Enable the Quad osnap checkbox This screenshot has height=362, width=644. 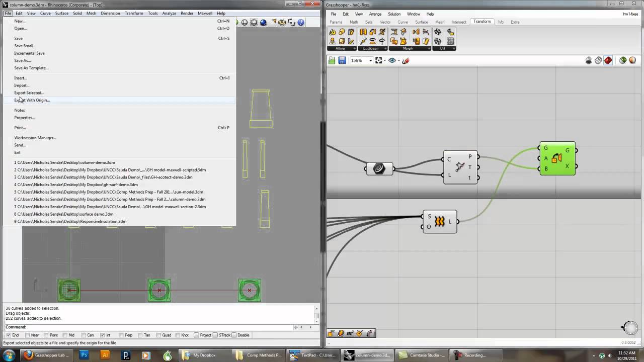159,335
